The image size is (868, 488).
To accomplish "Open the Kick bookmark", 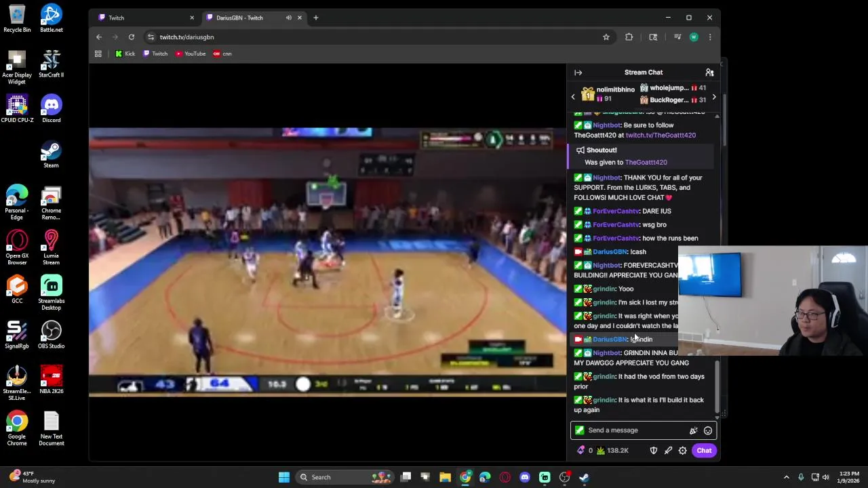I will [125, 54].
